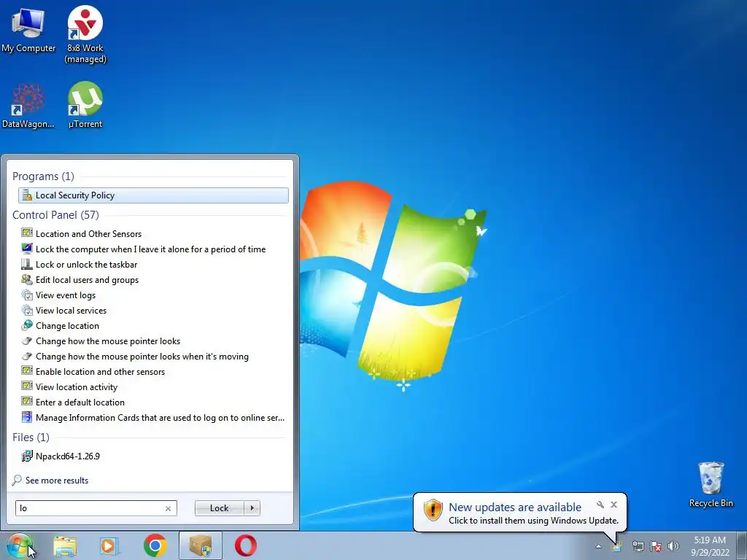The image size is (747, 560).
Task: Expand the arrow next to Lock
Action: (x=252, y=508)
